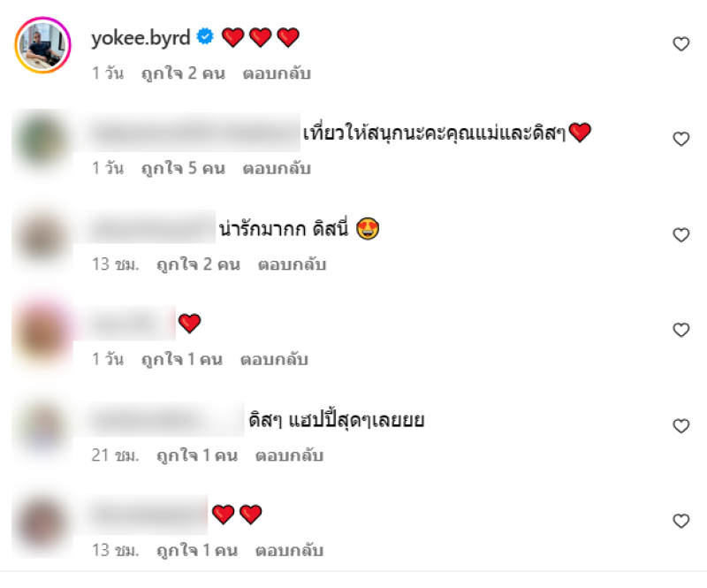
Task: View 2 likes on น่ารักมากก comment
Action: tap(198, 265)
